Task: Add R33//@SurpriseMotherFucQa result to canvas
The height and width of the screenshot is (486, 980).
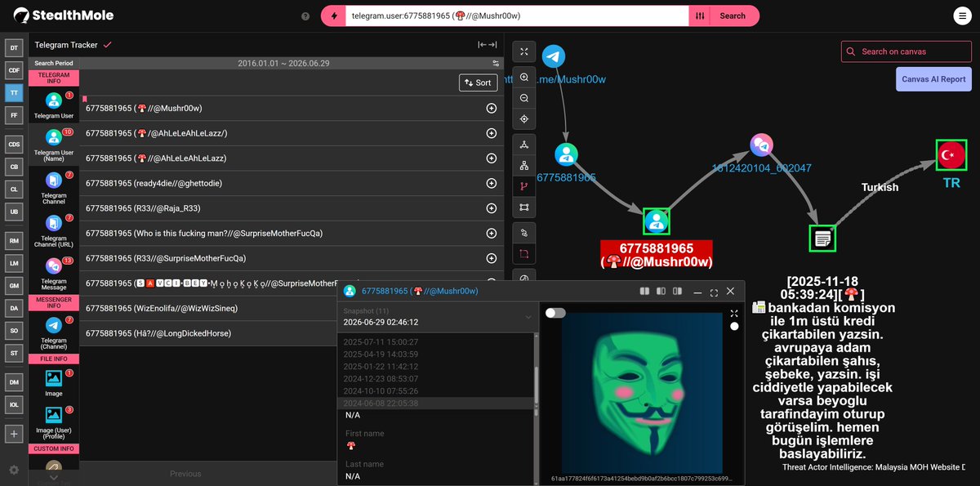Action: (x=492, y=258)
